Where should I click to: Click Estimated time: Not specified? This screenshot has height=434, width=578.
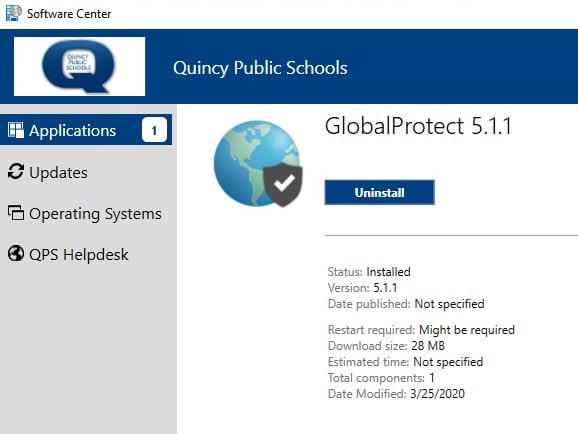point(405,362)
